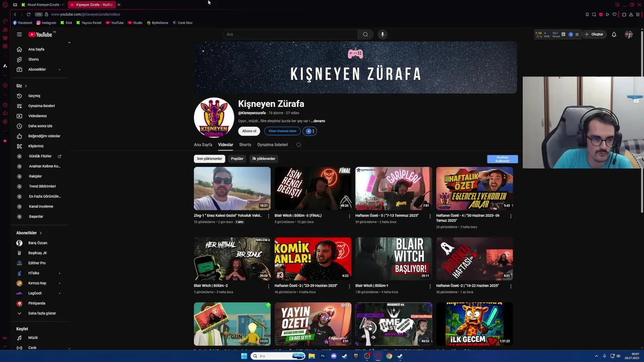Open Barış Özcan subscription channel

click(38, 243)
